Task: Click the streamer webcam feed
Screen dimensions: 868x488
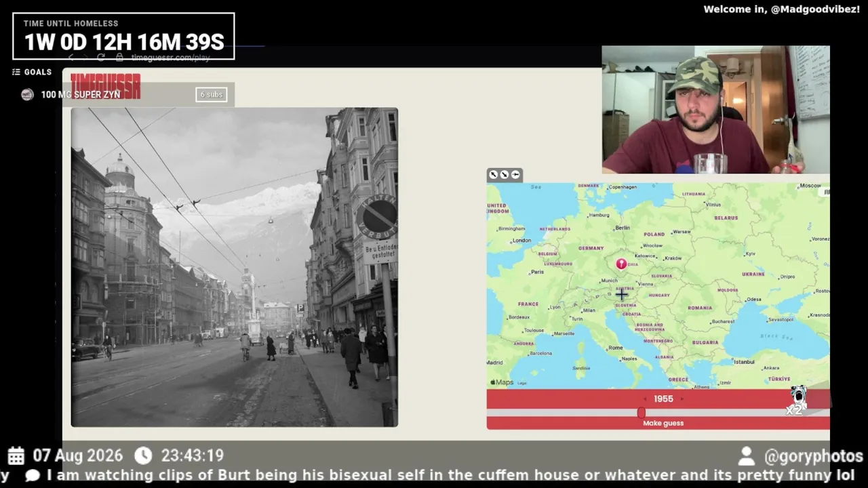Action: (x=715, y=110)
